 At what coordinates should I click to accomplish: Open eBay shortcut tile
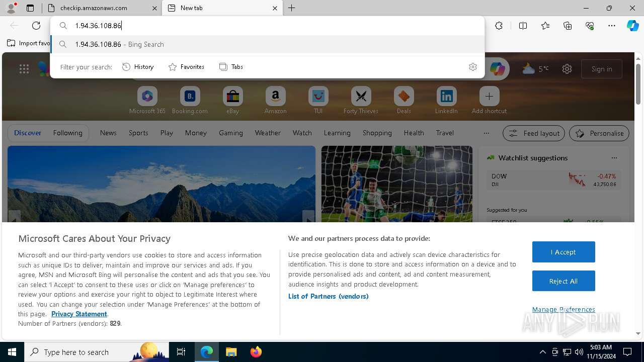tap(232, 100)
